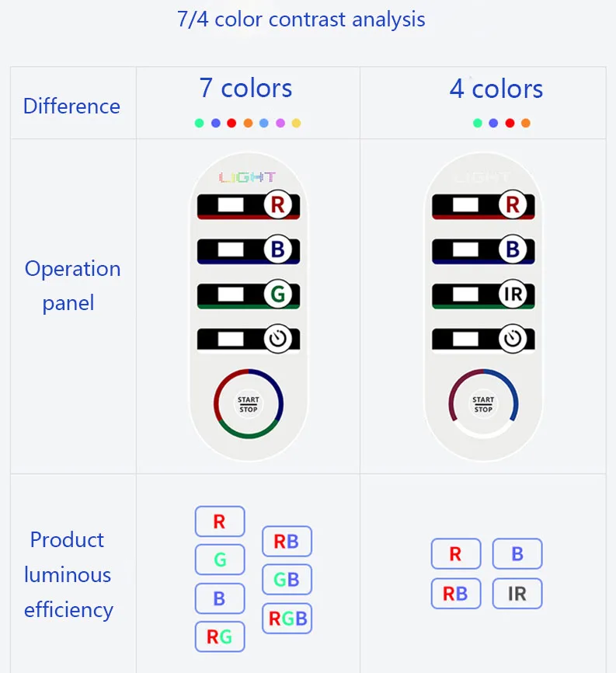Click the LIGHT logo on 7 colors panel
Viewport: 616px width, 673px height.
[x=247, y=178]
